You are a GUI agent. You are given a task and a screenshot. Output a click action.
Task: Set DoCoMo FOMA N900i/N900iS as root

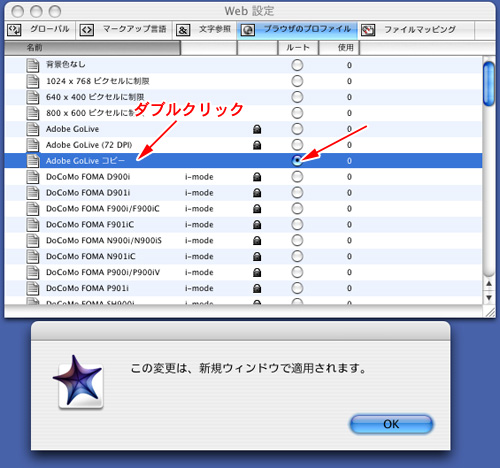point(297,240)
